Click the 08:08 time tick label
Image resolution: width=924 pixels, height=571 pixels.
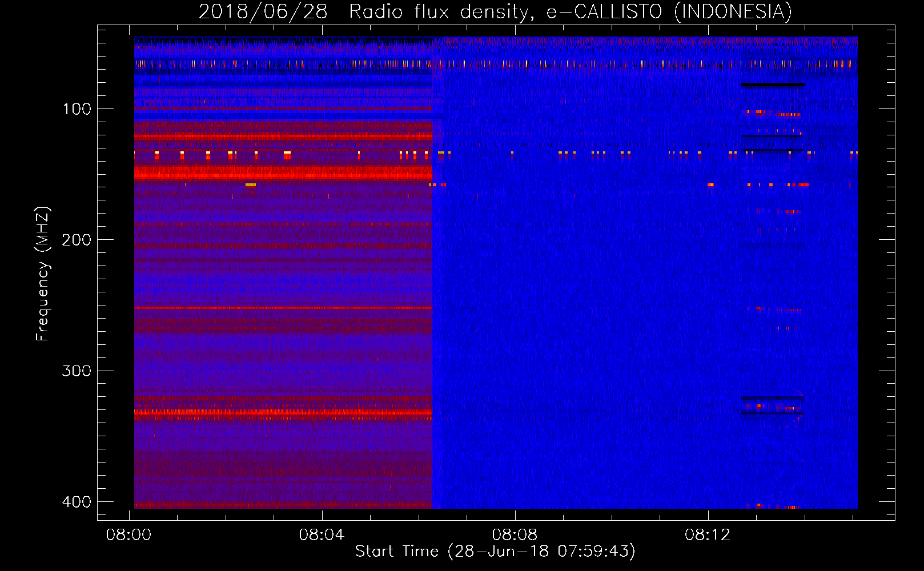click(x=515, y=535)
